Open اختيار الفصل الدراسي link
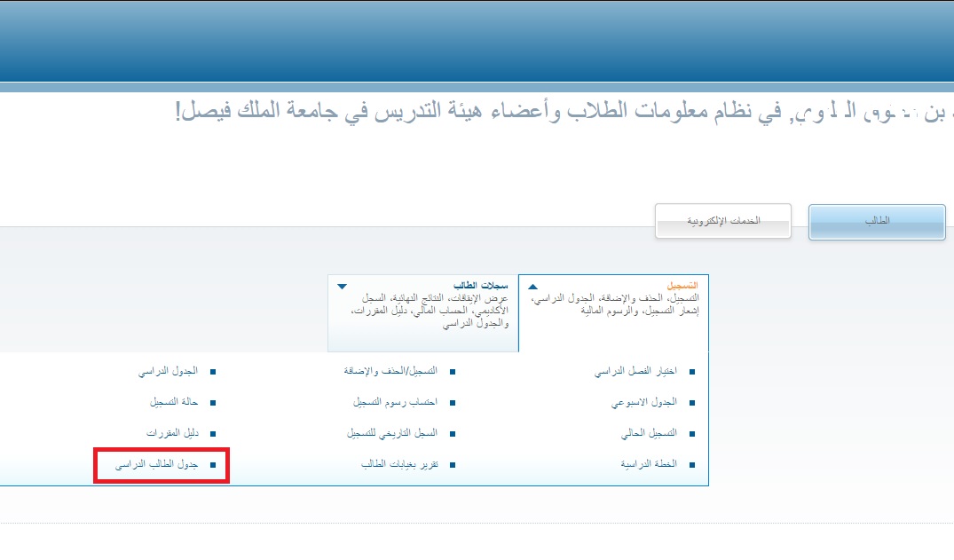This screenshot has height=560, width=954. pos(635,372)
